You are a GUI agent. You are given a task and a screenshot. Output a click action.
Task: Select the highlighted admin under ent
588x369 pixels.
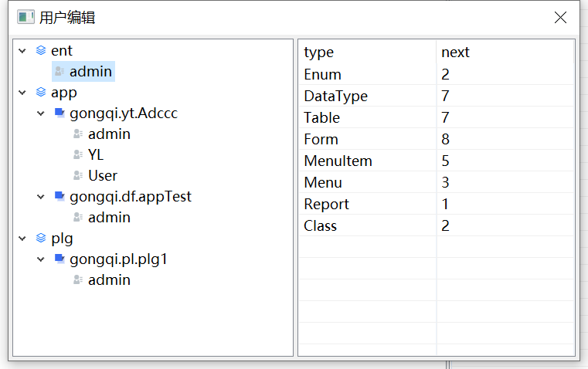click(90, 72)
